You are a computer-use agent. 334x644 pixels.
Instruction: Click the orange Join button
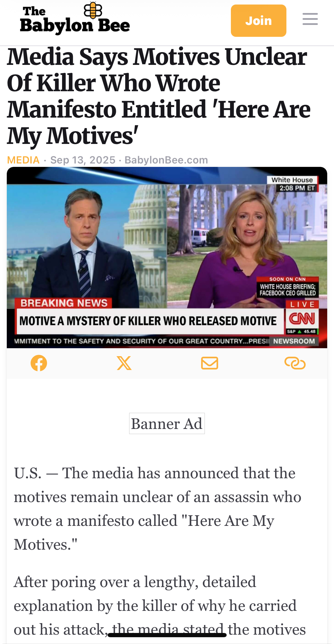pyautogui.click(x=258, y=21)
